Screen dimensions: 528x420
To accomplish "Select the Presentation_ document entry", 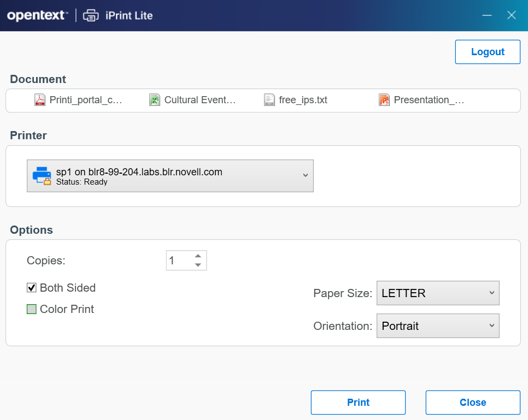I will [x=429, y=100].
